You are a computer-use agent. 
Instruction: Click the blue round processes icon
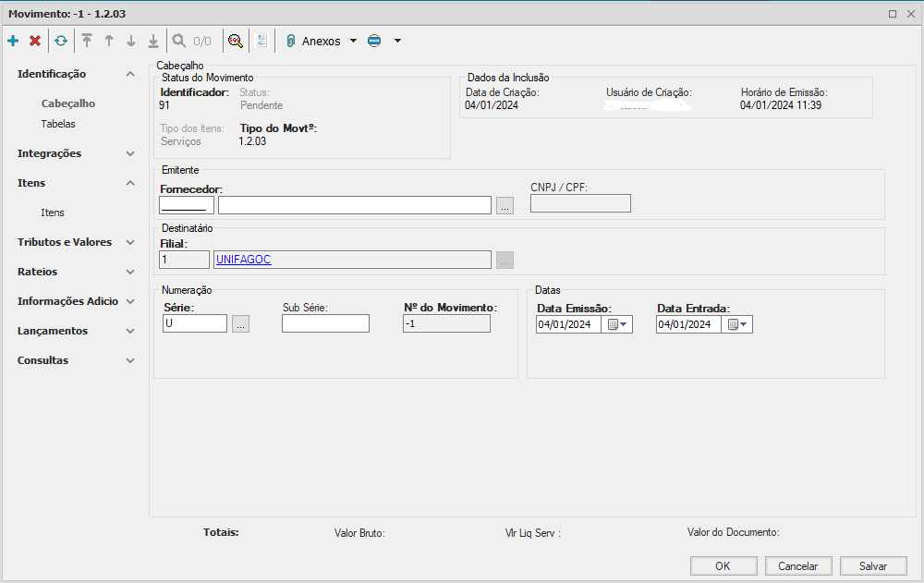pos(374,41)
